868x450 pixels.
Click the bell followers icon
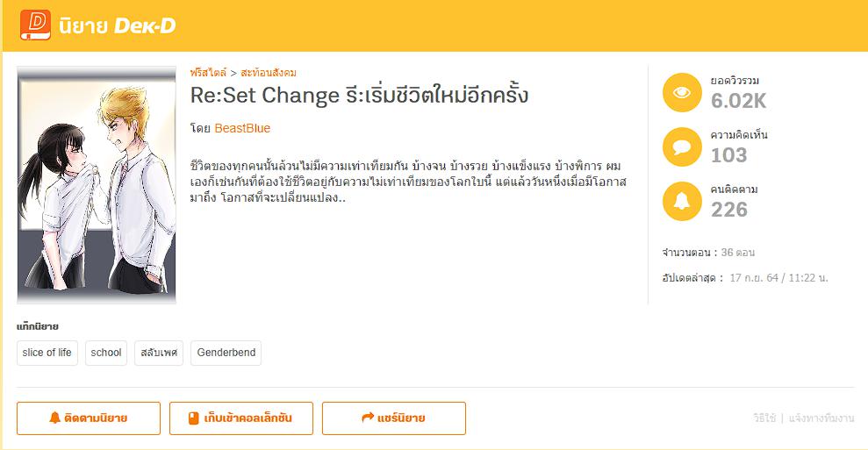pos(681,202)
